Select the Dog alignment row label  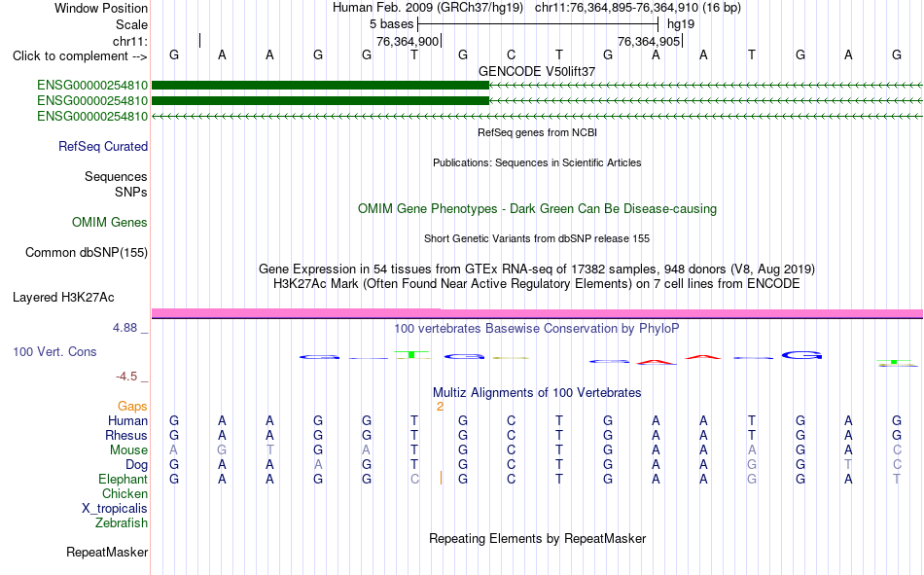tap(136, 465)
